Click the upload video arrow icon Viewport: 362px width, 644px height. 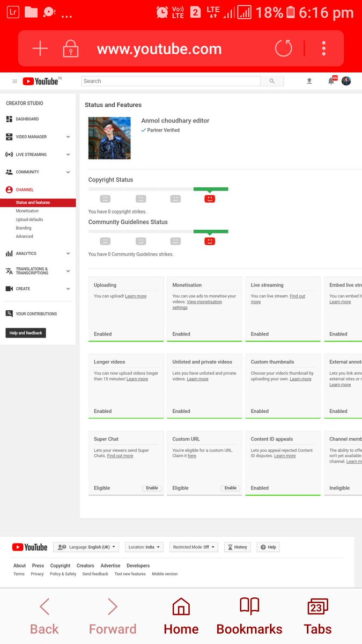(309, 81)
